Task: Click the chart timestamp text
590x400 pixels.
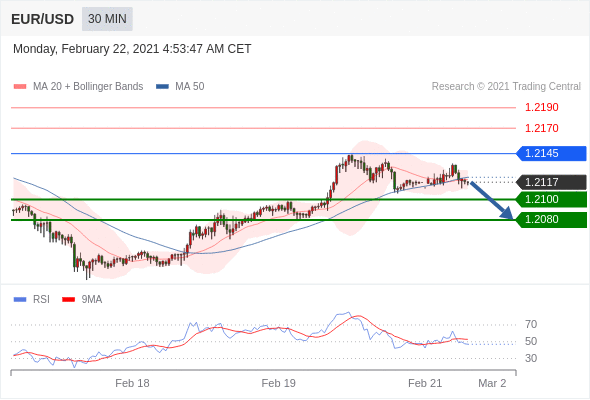Action: click(132, 49)
